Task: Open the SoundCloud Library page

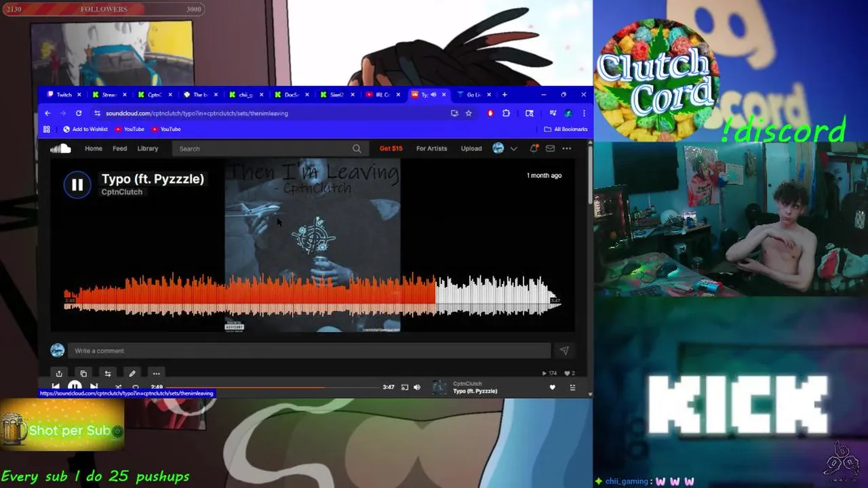Action: pos(148,148)
